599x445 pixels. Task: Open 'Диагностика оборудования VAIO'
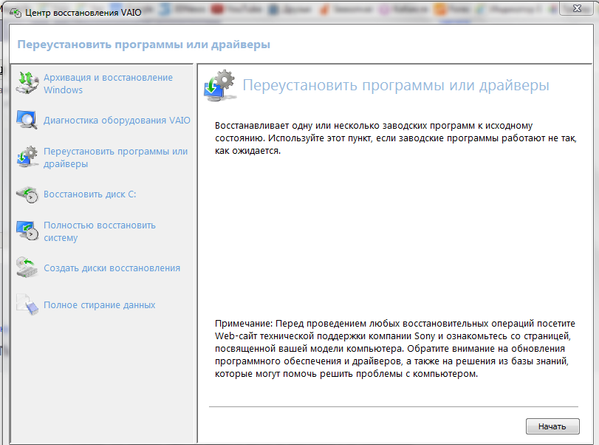coord(117,120)
